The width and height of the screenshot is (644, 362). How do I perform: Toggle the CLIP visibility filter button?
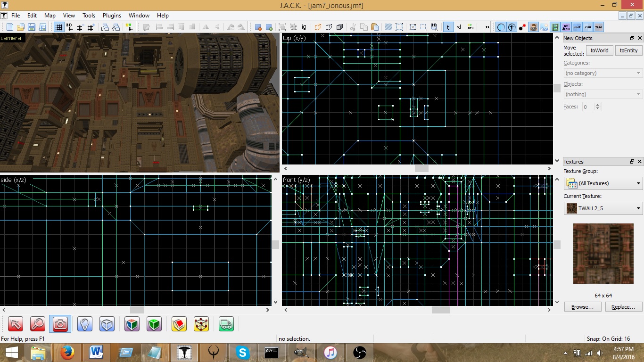pos(588,27)
